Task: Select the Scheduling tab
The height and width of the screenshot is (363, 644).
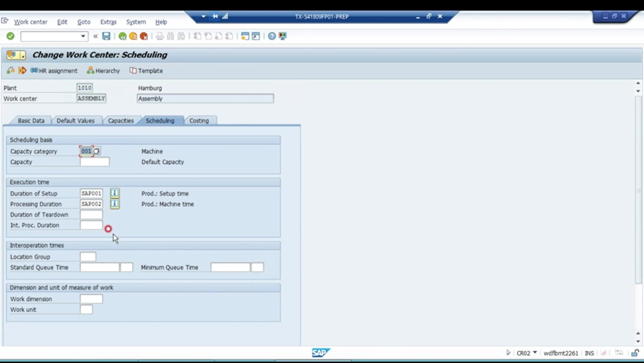Action: [160, 121]
